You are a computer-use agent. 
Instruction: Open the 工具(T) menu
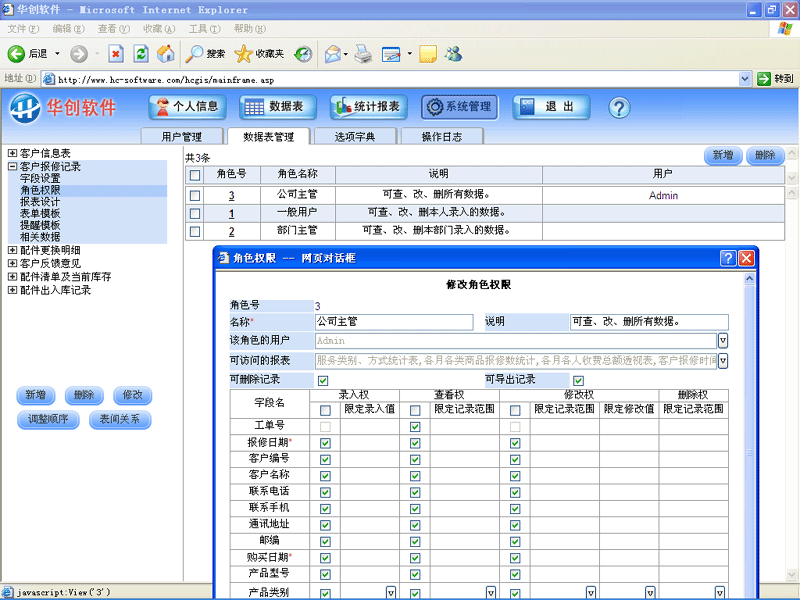[205, 29]
